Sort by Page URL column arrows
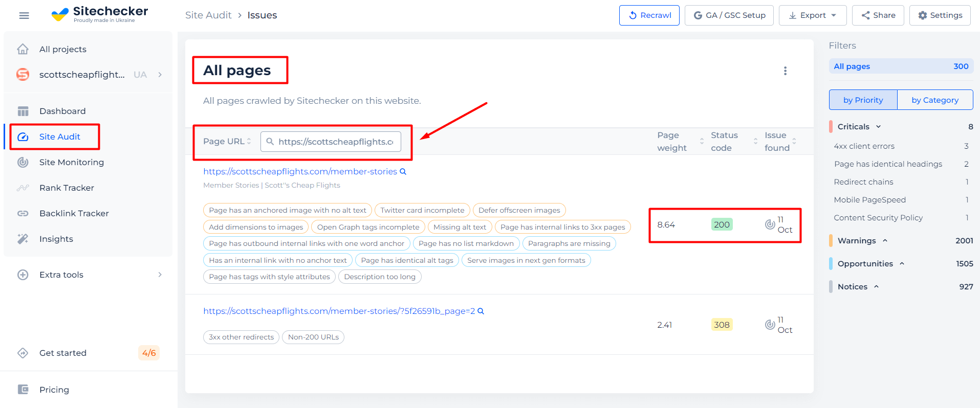Screen dimensions: 980x408 [249, 141]
